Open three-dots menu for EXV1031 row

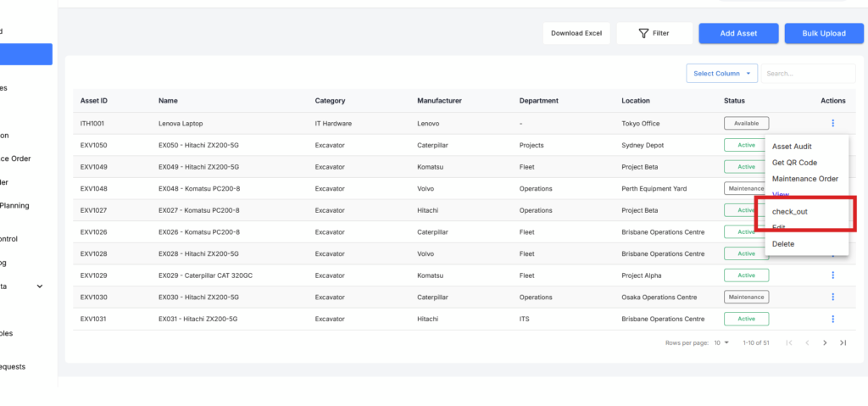coord(832,319)
